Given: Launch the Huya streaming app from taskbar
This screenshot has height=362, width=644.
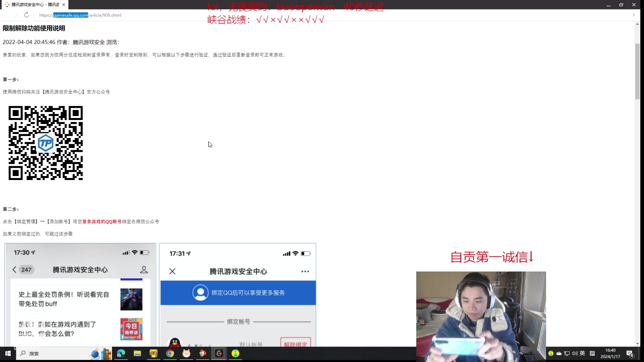Looking at the screenshot, I should [203, 354].
